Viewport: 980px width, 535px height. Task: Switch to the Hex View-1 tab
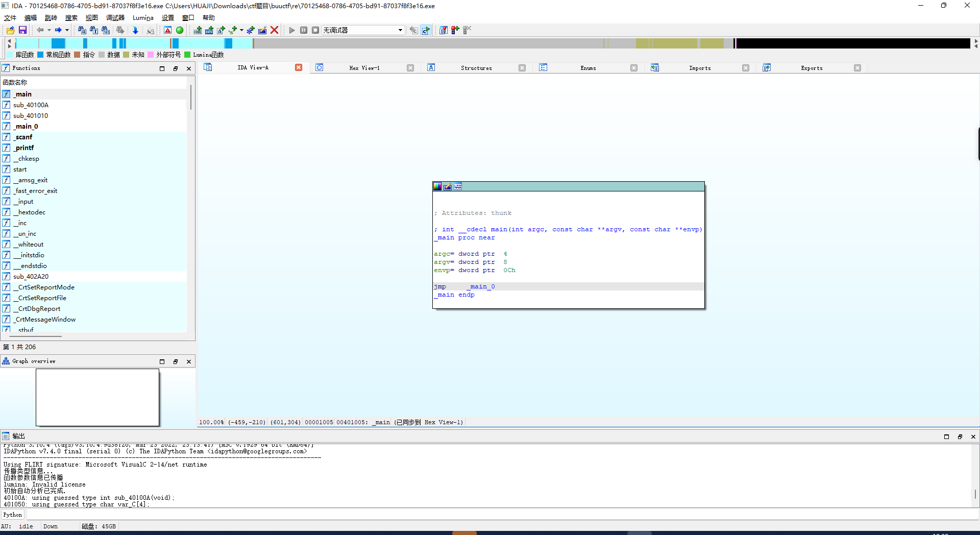(x=364, y=68)
